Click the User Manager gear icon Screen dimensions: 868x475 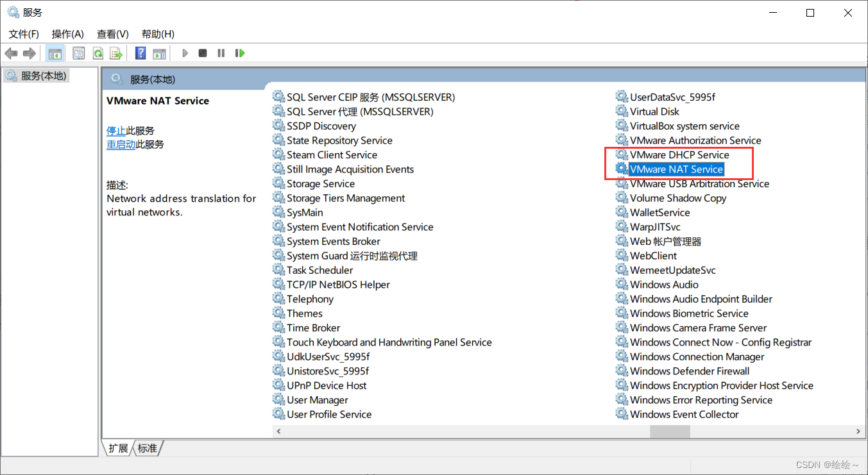(x=278, y=400)
